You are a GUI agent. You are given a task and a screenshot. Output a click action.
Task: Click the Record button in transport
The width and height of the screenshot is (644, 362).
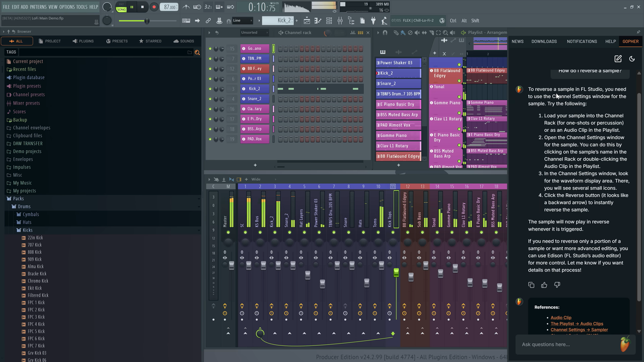click(154, 7)
